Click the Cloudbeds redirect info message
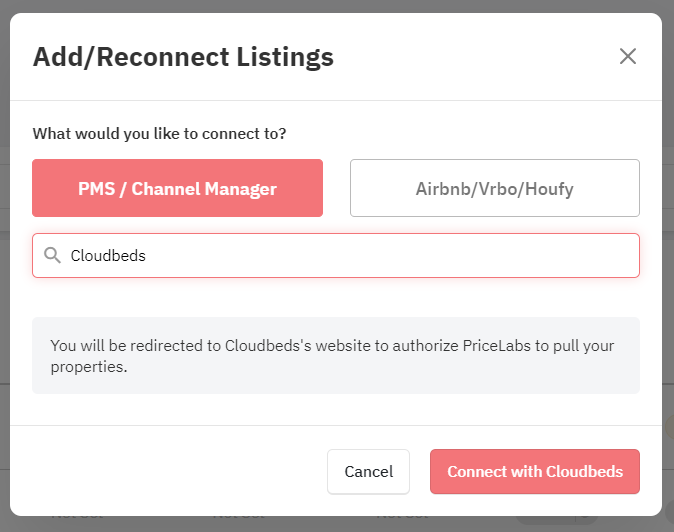674x532 pixels. pos(336,355)
